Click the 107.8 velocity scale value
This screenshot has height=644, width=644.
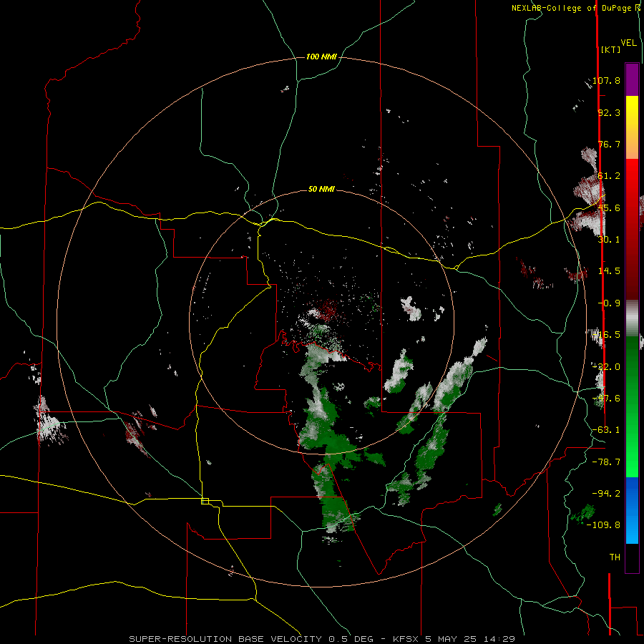click(x=606, y=80)
